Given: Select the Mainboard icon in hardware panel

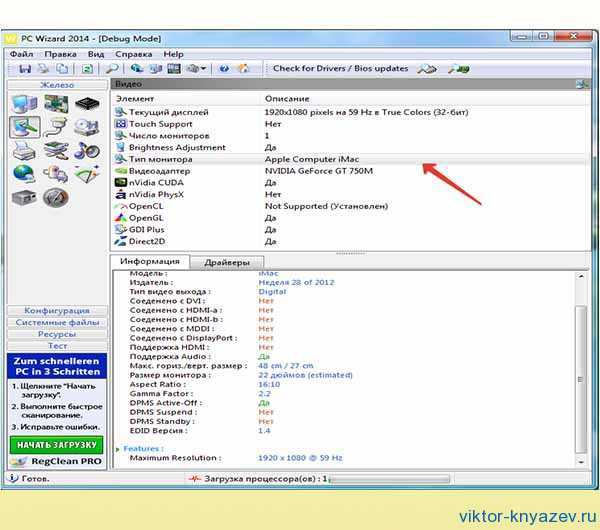Looking at the screenshot, I should 56,103.
